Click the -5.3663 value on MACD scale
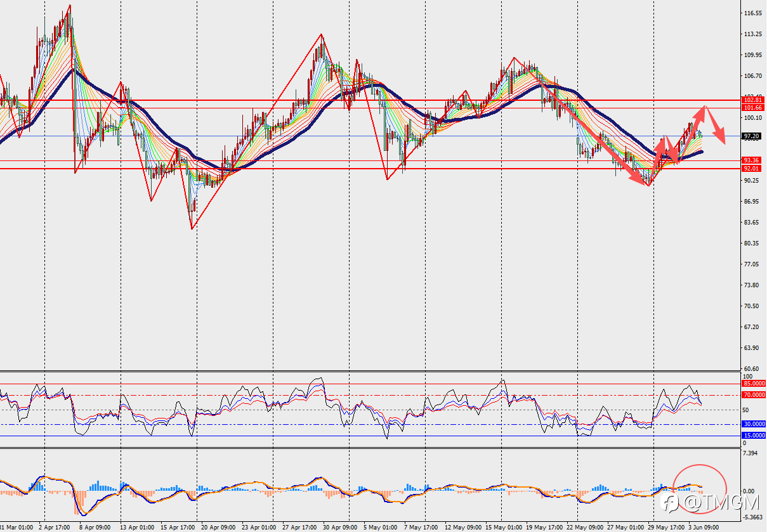The height and width of the screenshot is (532, 767). coord(753,517)
